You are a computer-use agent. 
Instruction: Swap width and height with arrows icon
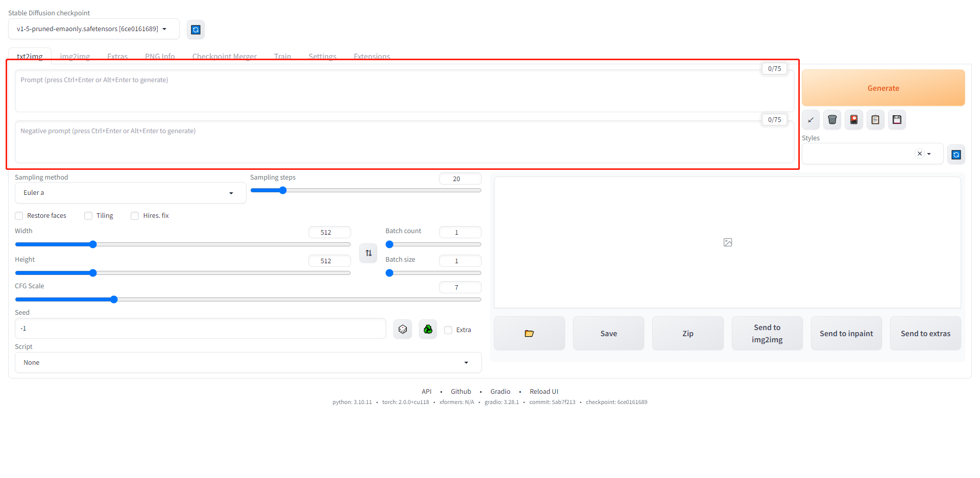coord(369,253)
